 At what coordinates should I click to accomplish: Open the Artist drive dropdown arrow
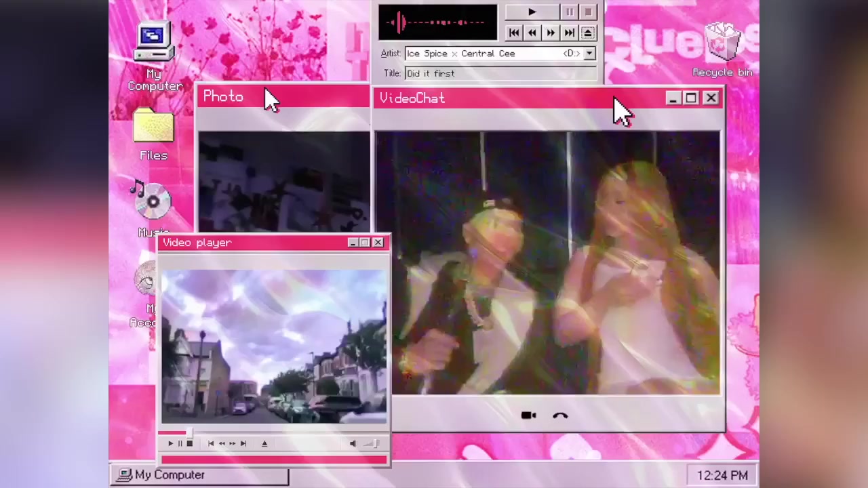589,54
